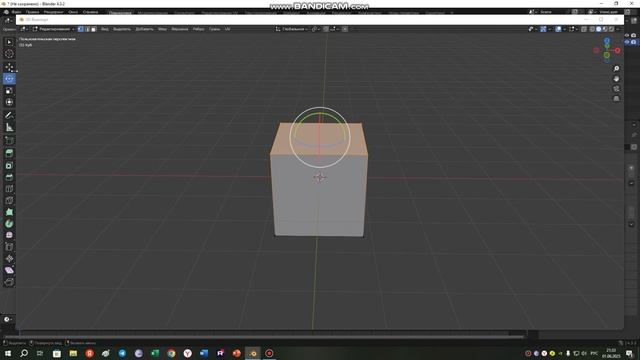Viewport: 640px width, 360px height.
Task: Open viewport overlays dropdown arrow
Action: click(564, 29)
